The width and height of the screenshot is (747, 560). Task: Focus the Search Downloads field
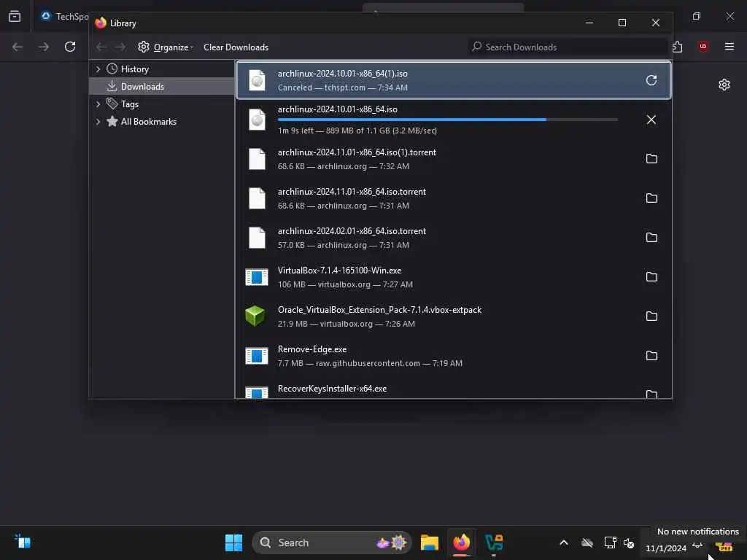point(567,47)
